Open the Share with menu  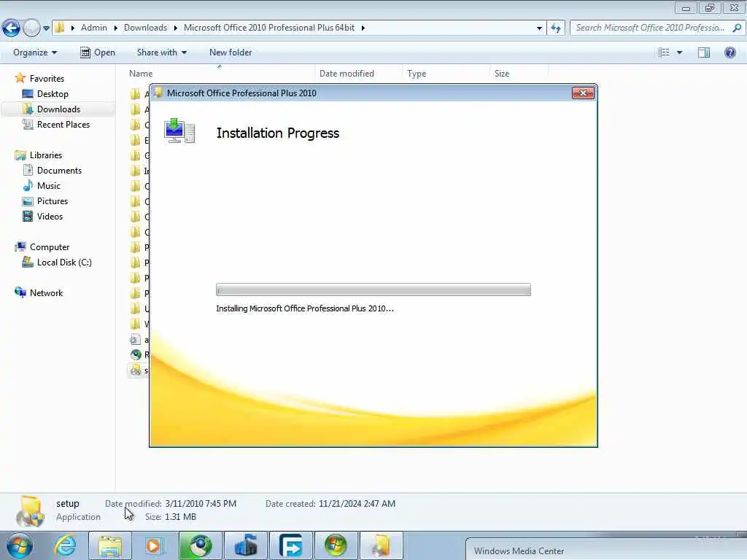161,52
